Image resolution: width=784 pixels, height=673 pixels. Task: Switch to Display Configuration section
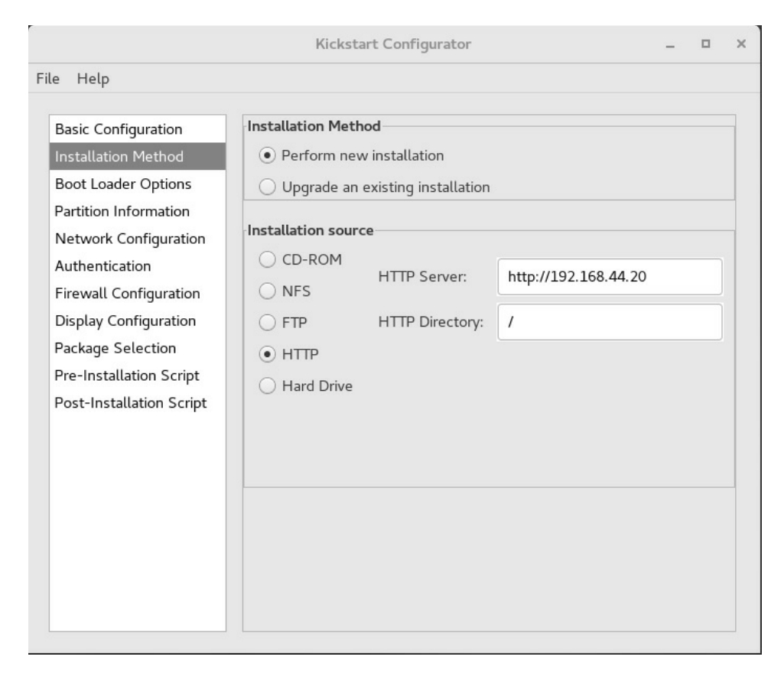[125, 320]
